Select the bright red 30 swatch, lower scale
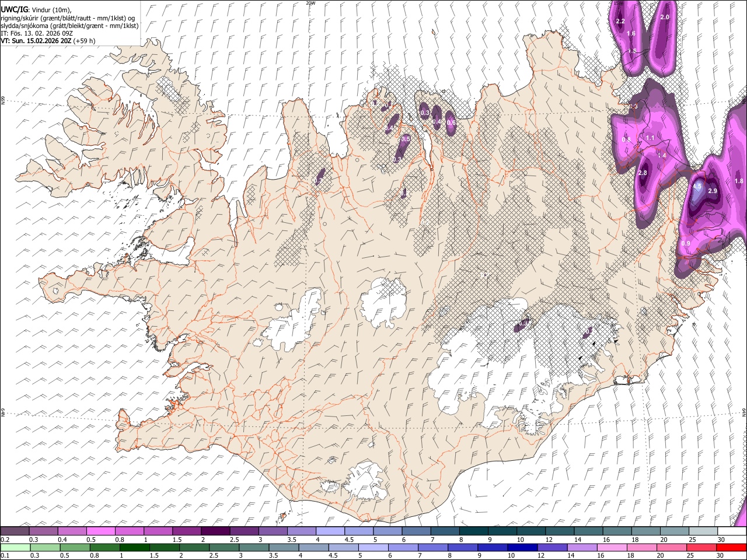 730,547
